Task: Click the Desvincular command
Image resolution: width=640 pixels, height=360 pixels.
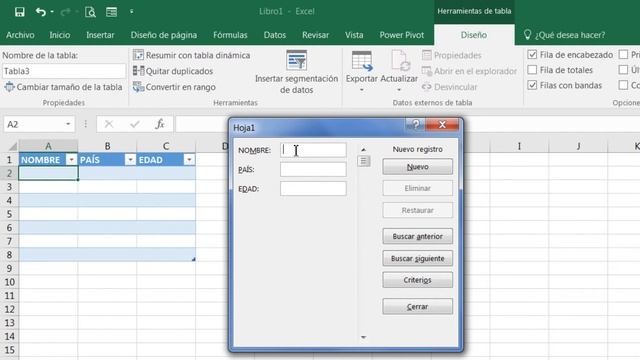Action: tap(449, 87)
